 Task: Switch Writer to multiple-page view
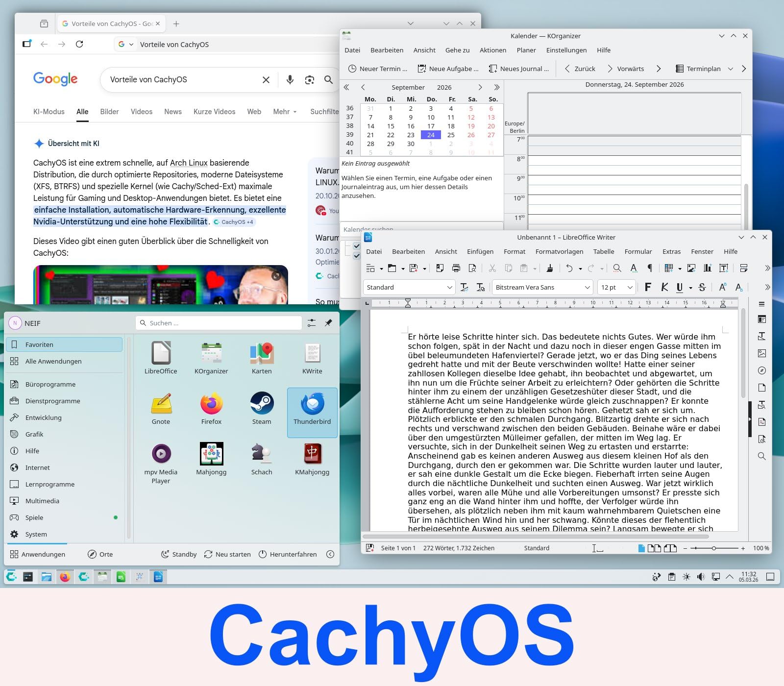coord(654,548)
